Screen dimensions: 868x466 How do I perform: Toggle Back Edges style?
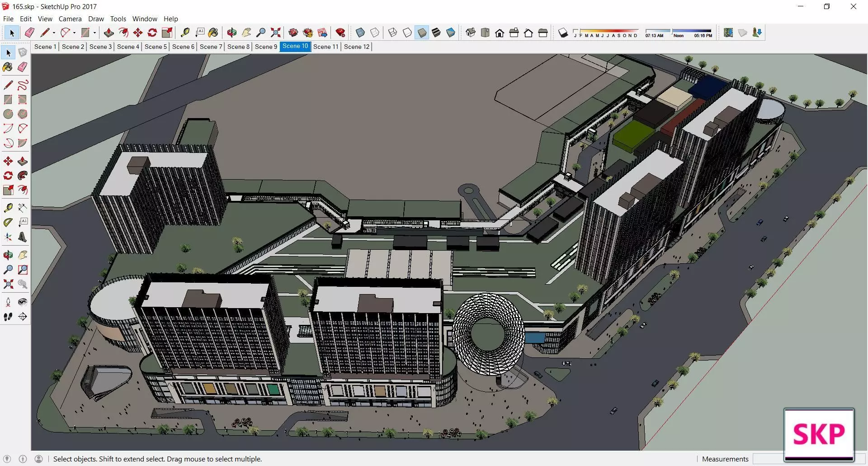click(375, 33)
